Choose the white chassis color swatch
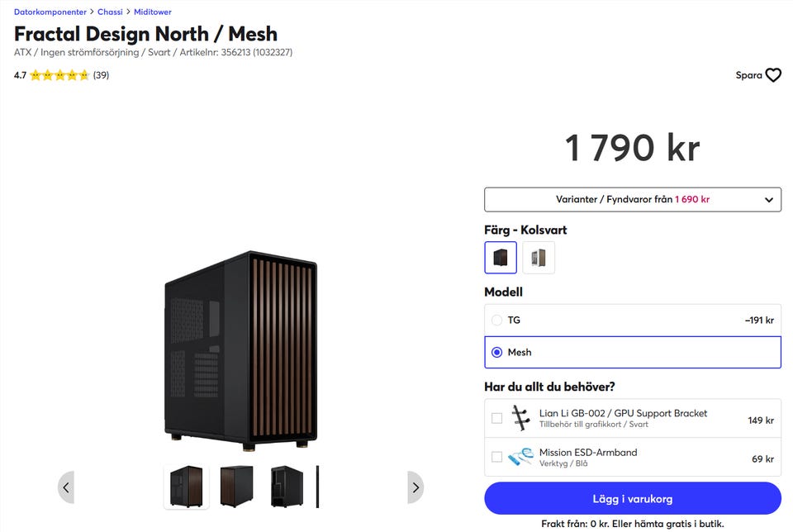This screenshot has width=793, height=532. pos(539,258)
